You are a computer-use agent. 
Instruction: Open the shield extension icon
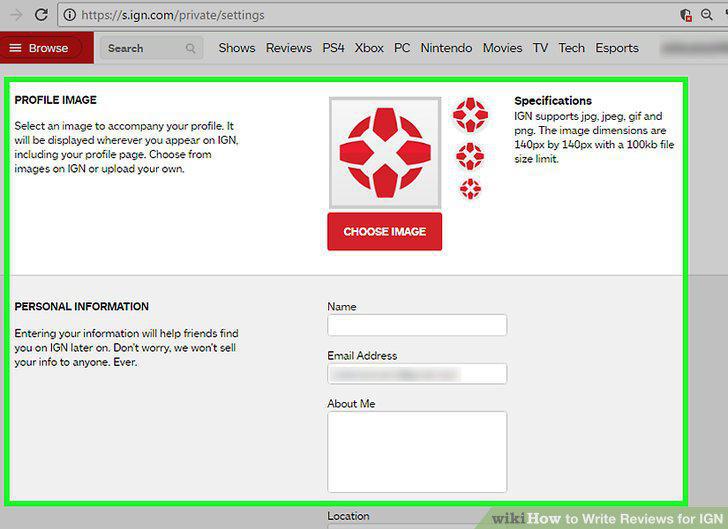(686, 15)
